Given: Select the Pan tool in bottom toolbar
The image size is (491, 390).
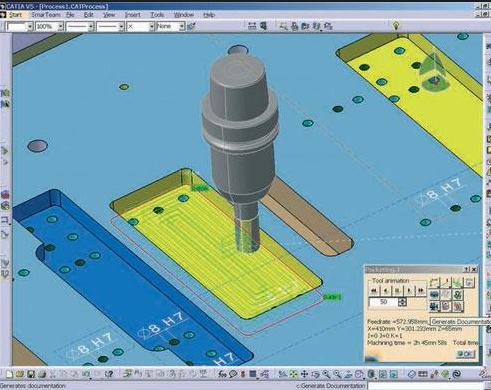Looking at the screenshot, I should (x=304, y=374).
